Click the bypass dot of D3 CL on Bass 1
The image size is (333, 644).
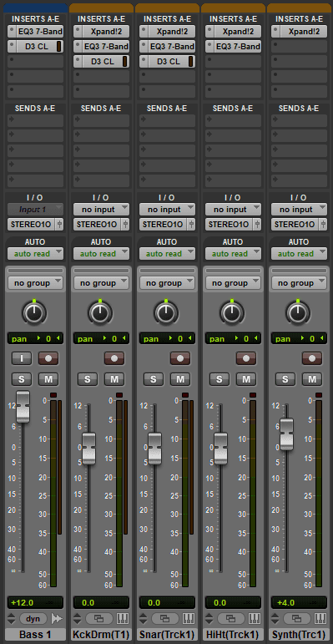tap(12, 47)
